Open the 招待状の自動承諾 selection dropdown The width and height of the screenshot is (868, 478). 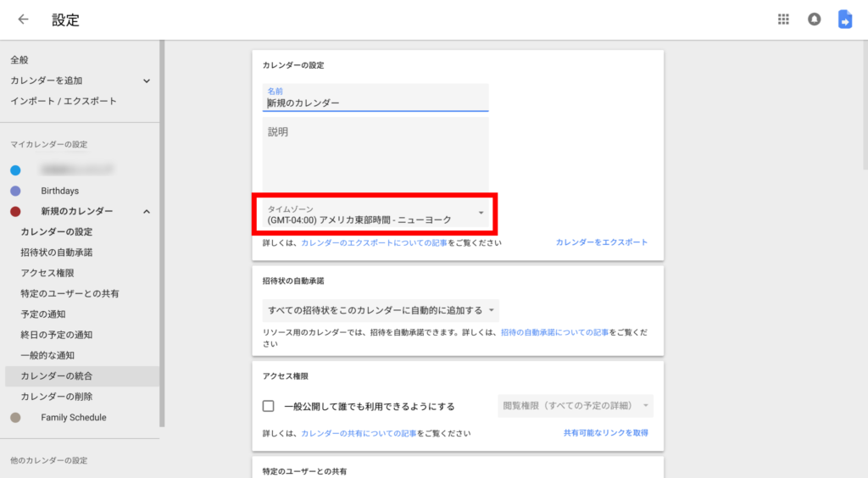[380, 310]
